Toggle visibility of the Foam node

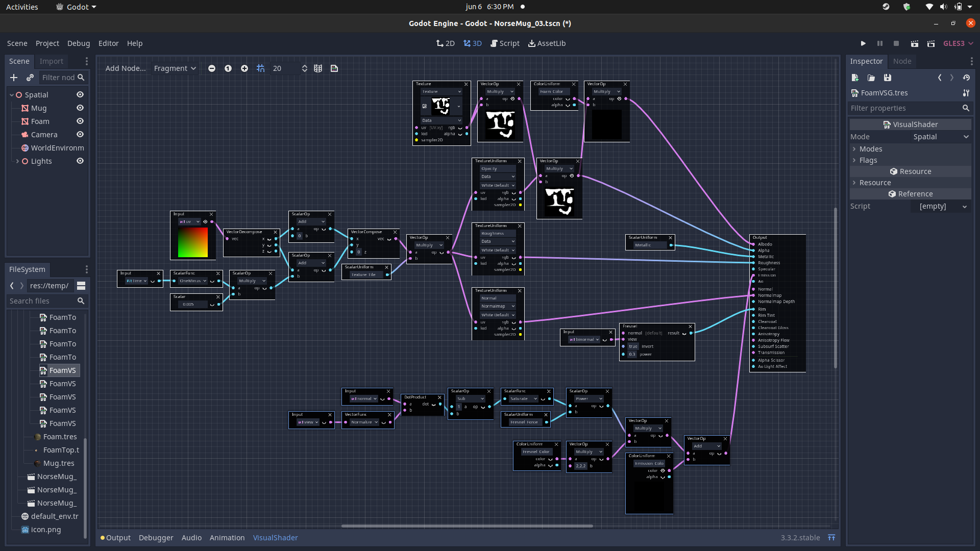click(x=80, y=121)
